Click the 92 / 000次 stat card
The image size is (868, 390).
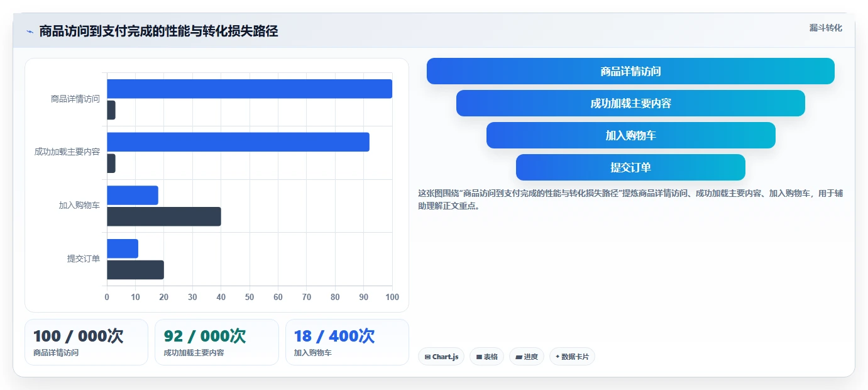pos(216,342)
